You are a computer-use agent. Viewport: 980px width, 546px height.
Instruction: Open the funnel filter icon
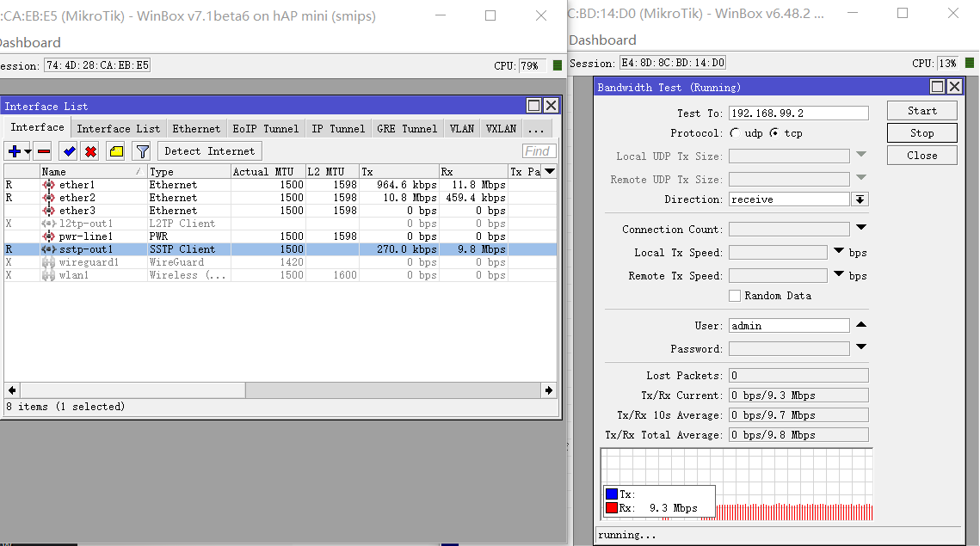pos(142,151)
